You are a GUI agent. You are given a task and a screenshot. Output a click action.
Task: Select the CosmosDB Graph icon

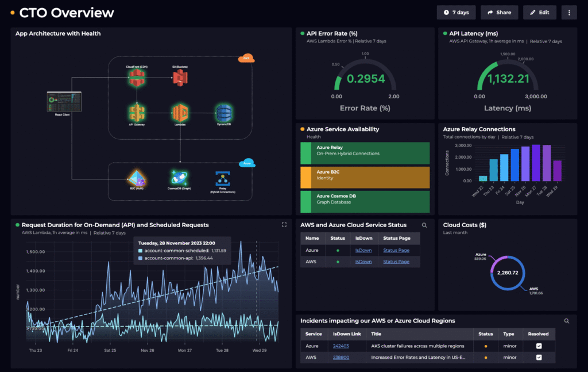click(x=179, y=178)
